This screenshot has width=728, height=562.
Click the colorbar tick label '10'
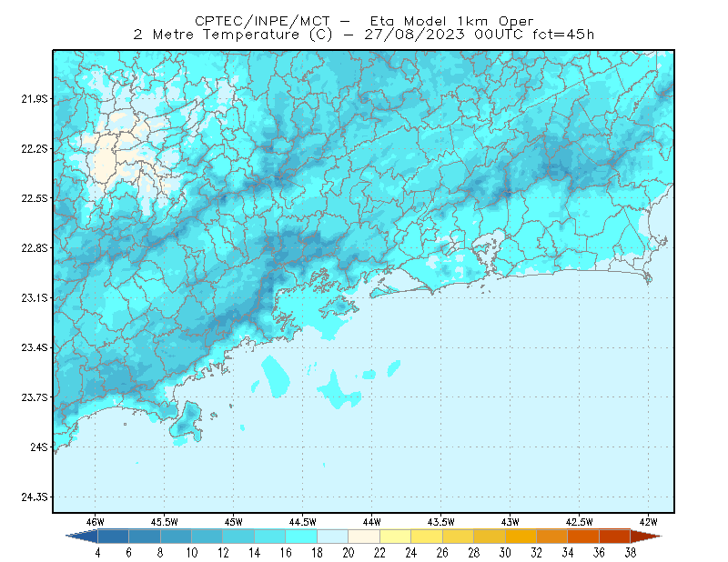tap(192, 553)
